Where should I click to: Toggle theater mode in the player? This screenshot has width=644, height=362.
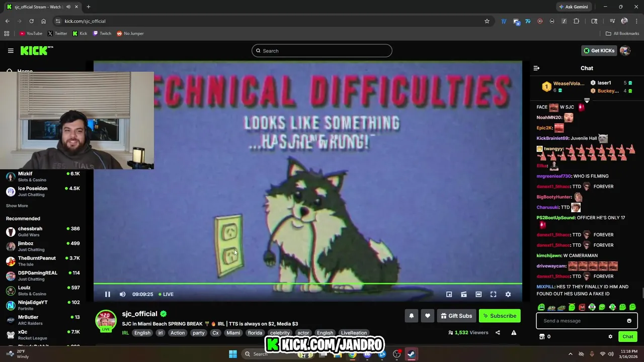click(478, 294)
